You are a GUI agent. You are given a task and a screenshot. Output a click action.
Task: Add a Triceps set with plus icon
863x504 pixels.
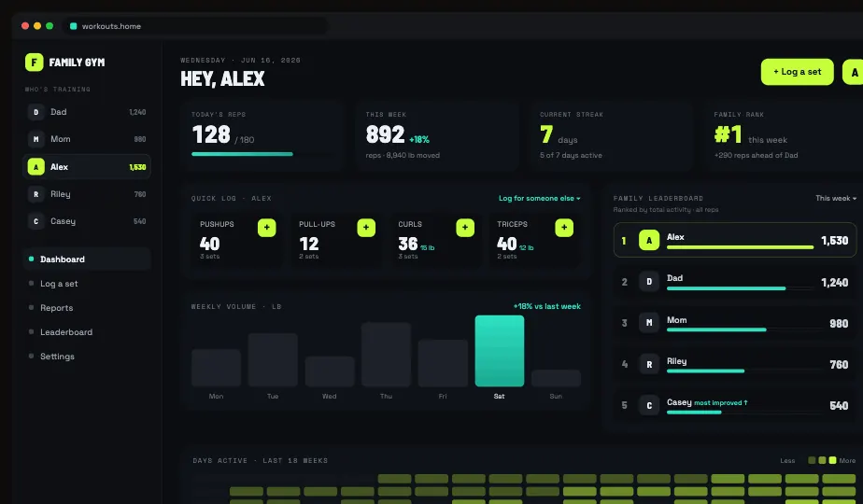[x=564, y=228]
